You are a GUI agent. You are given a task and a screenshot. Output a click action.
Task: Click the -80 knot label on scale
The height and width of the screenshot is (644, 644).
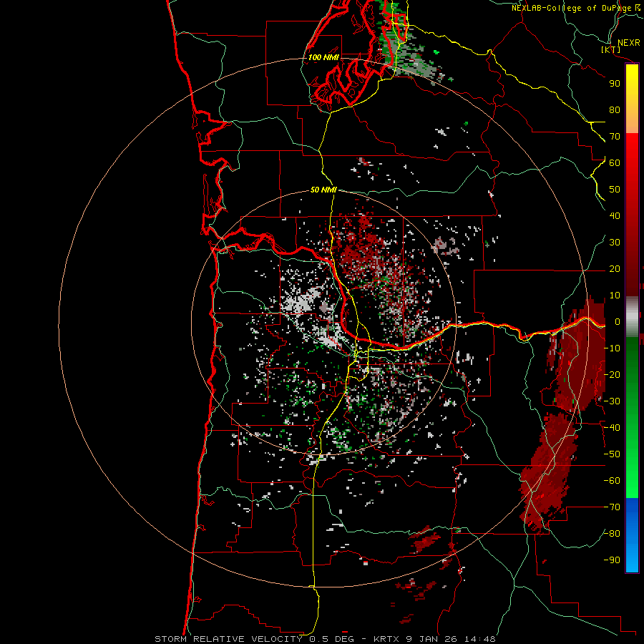pos(612,534)
